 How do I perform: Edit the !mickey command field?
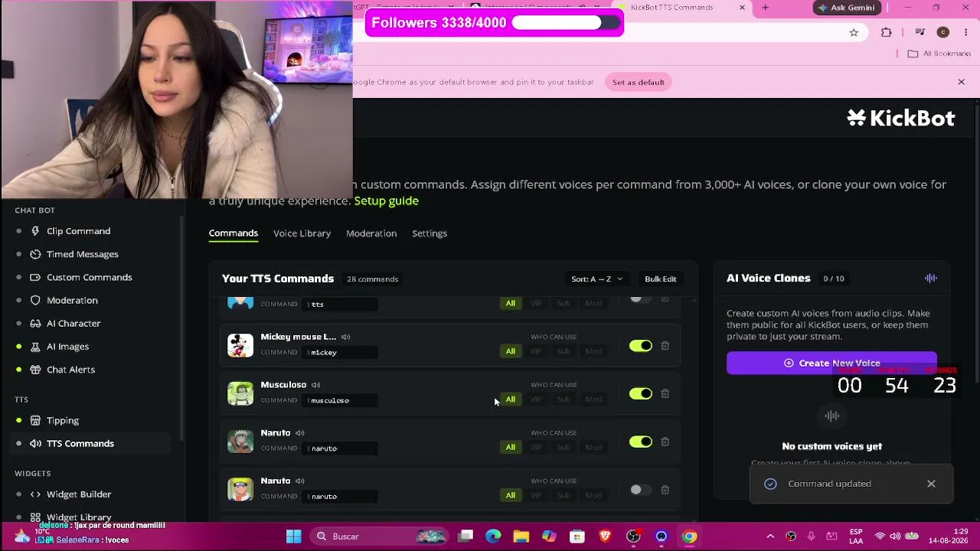[341, 352]
